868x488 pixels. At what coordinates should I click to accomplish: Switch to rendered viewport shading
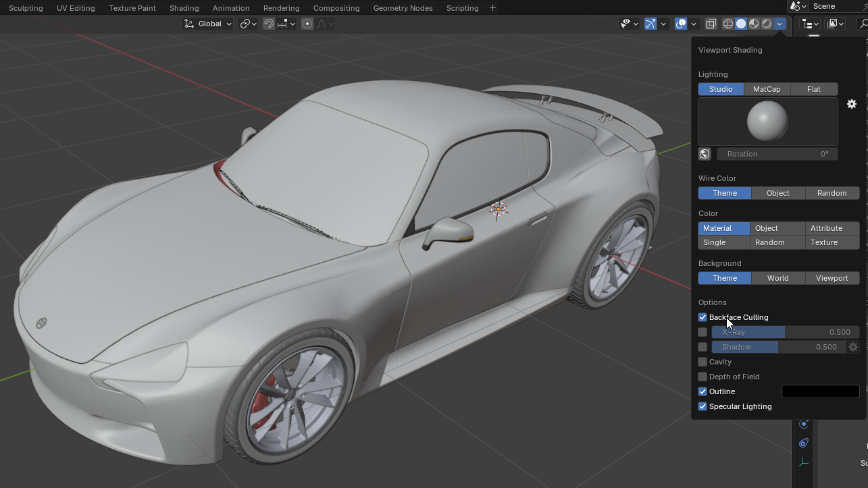tap(765, 24)
